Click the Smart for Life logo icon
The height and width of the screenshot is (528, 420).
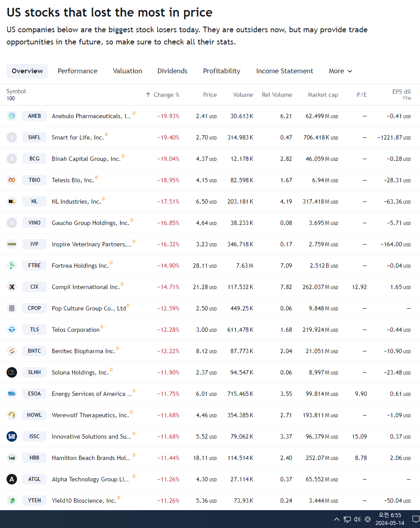12,137
